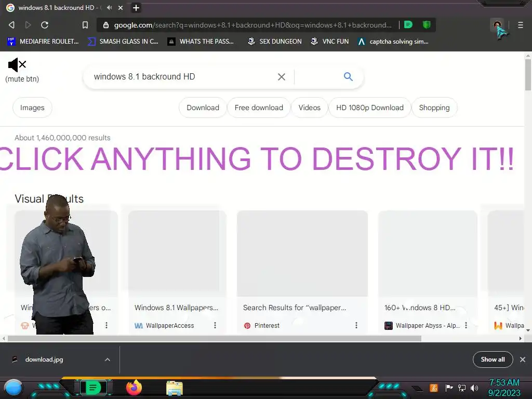The width and height of the screenshot is (532, 399).
Task: Switch to Shopping filter chip
Action: tap(434, 108)
